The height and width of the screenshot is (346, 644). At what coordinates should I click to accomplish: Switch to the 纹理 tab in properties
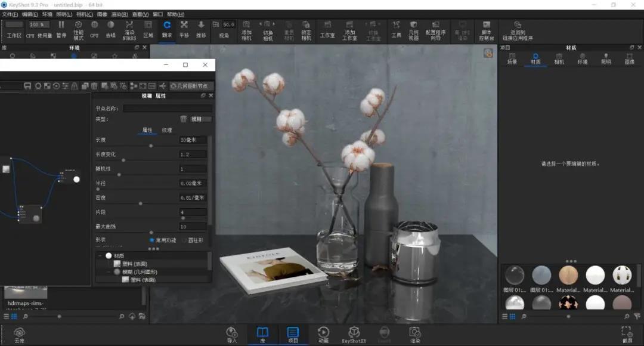point(167,130)
